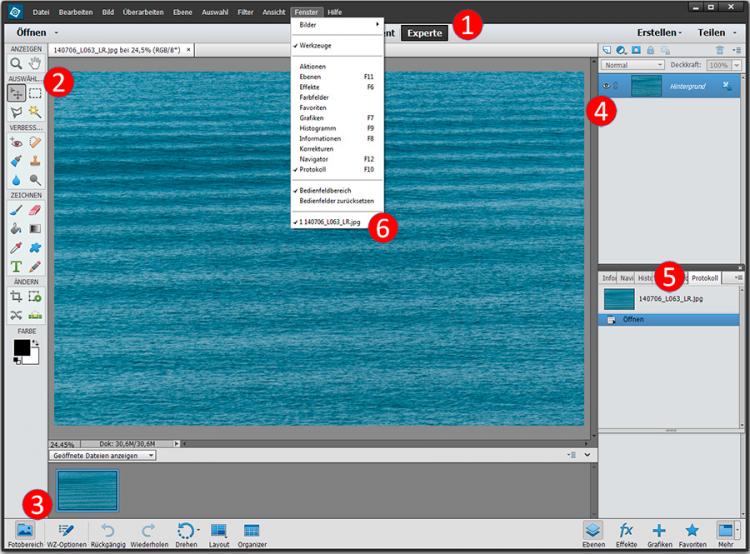750x554 pixels.
Task: Select the Hand tool
Action: 35,63
